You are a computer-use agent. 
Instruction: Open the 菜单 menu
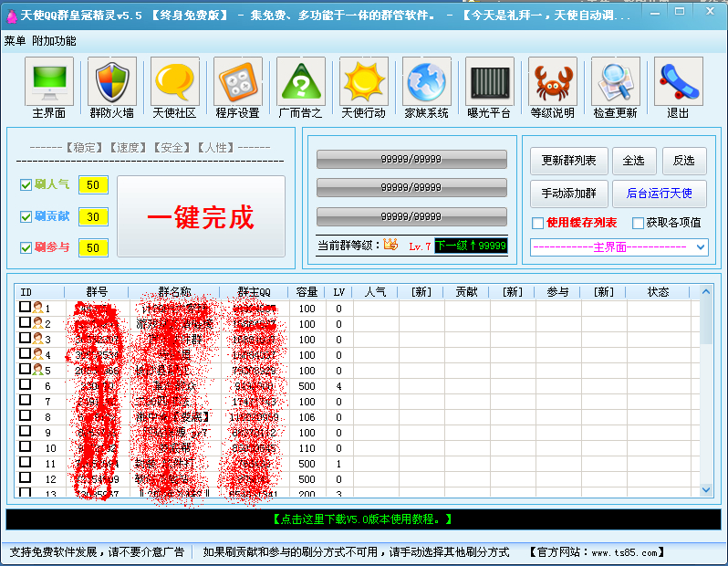click(x=15, y=41)
